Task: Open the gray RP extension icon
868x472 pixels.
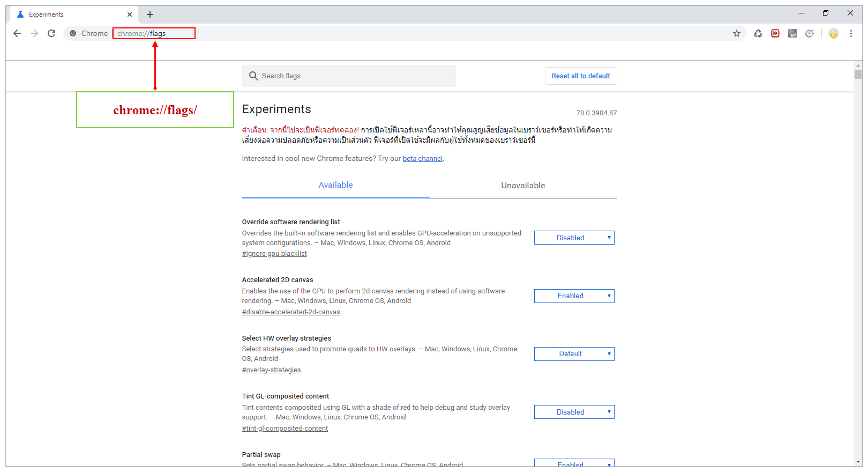Action: (x=792, y=33)
